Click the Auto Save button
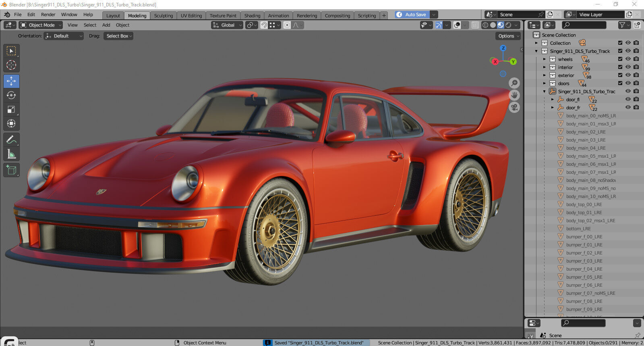 tap(412, 15)
